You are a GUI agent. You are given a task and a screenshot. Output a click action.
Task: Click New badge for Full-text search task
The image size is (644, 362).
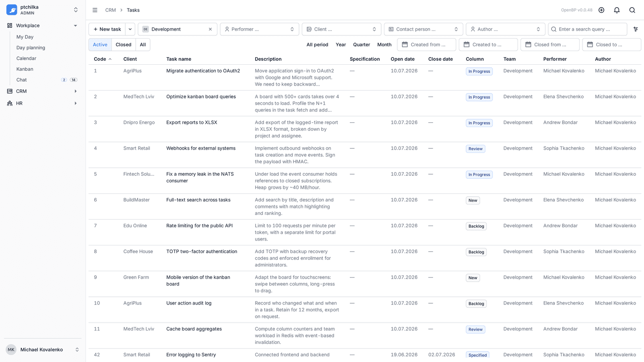point(473,200)
